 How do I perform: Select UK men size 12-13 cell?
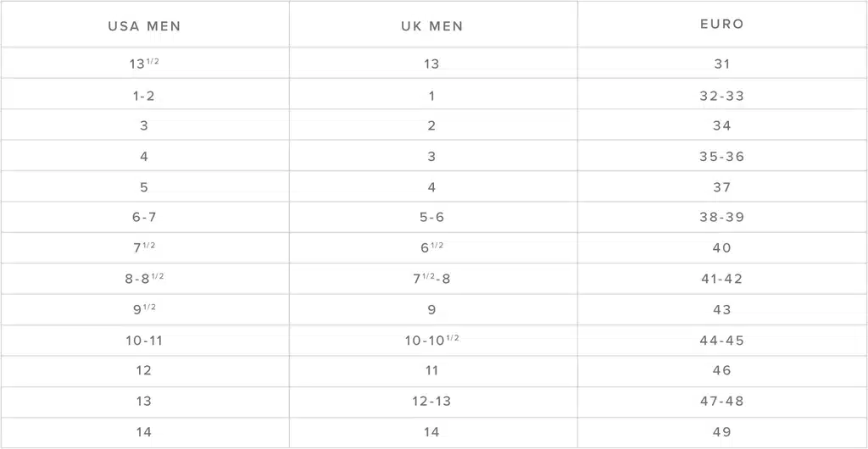point(431,402)
